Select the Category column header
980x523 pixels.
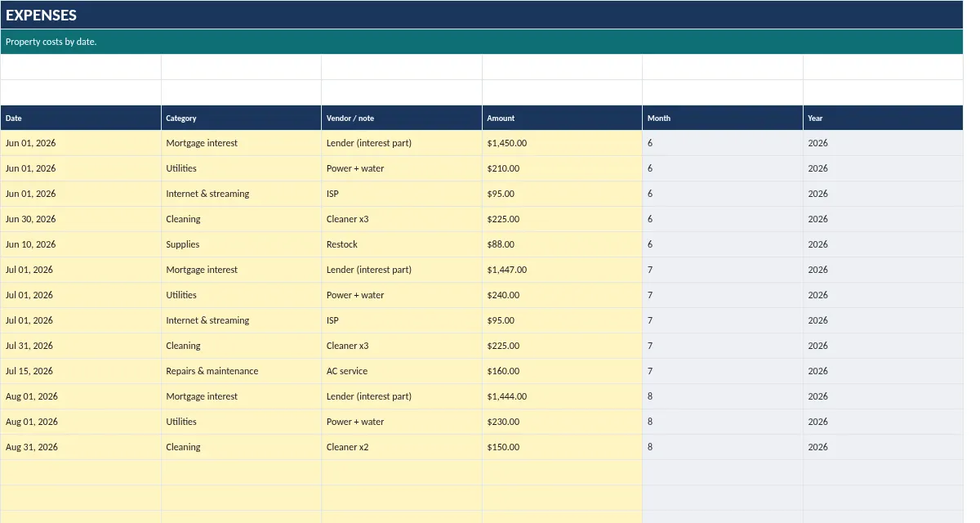241,118
